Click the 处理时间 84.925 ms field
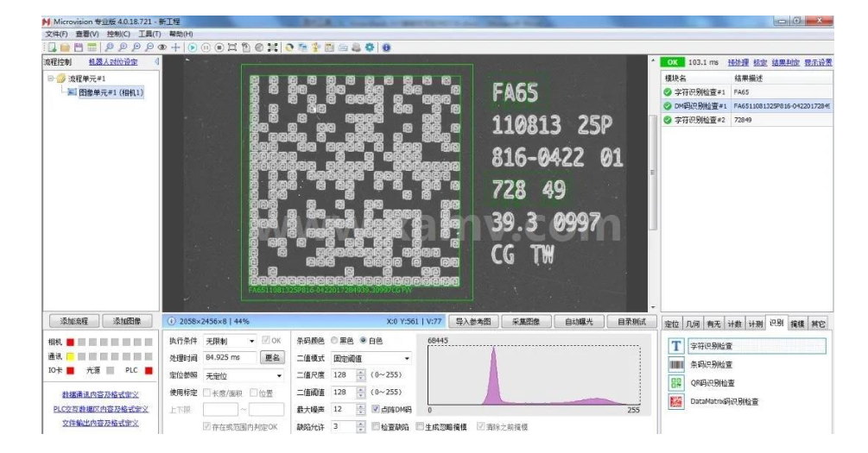 [x=230, y=358]
